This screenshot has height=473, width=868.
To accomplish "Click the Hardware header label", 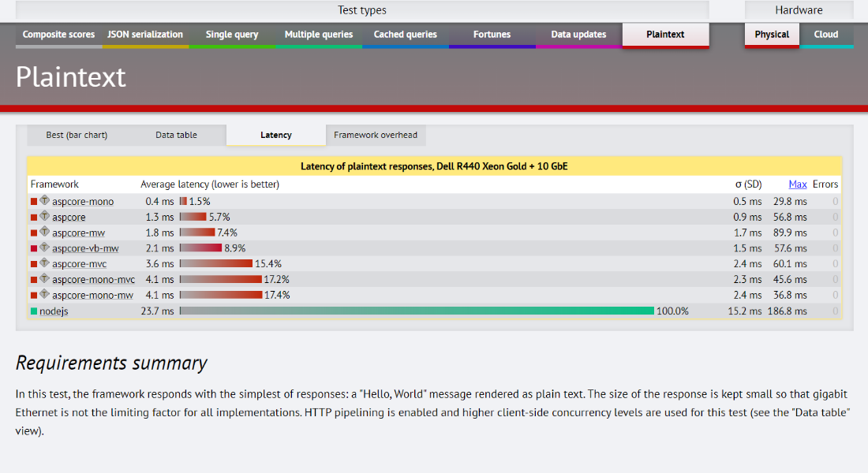I will (799, 10).
